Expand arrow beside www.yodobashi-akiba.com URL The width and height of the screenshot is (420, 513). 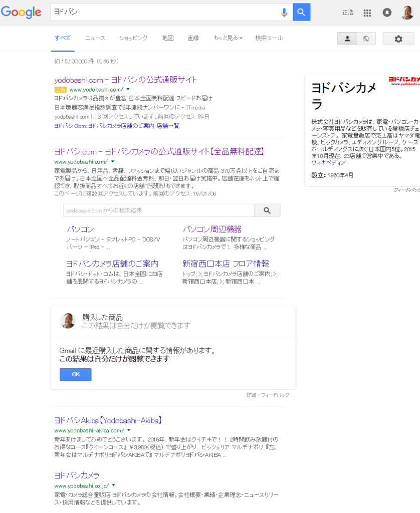point(129,430)
